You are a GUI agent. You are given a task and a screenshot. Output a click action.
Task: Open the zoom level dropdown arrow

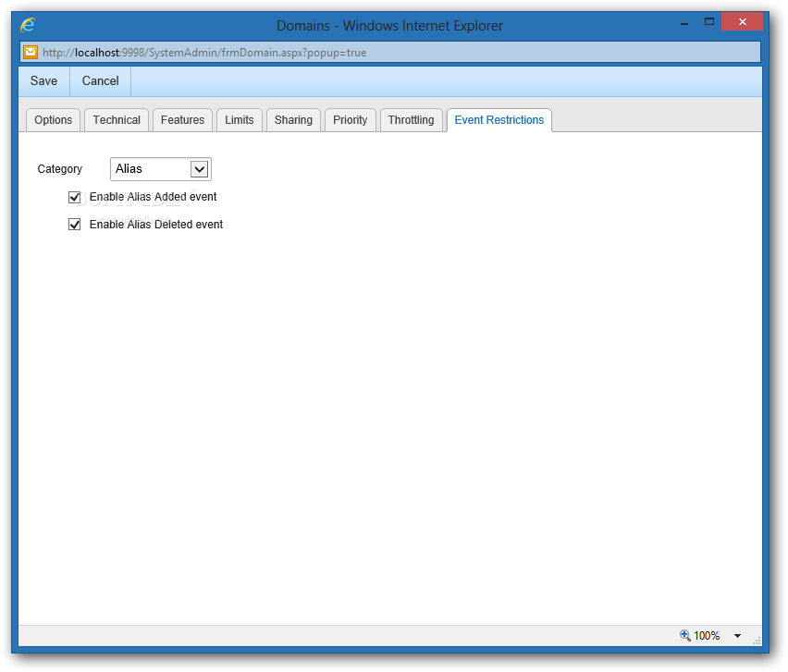point(737,636)
